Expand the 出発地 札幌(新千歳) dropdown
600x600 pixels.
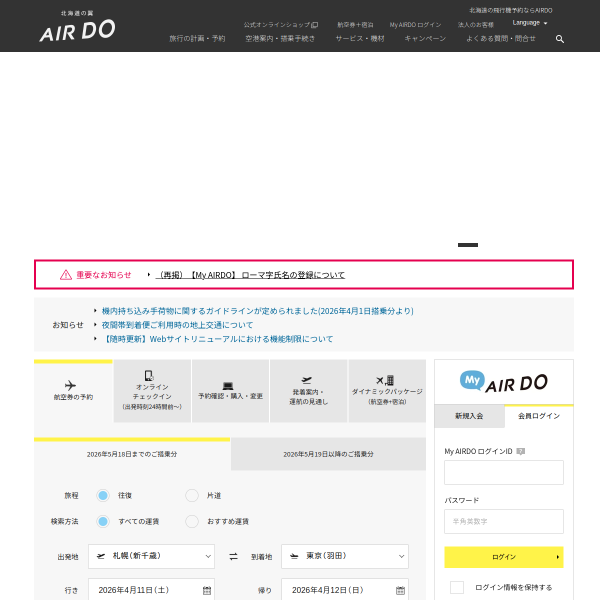pyautogui.click(x=151, y=556)
